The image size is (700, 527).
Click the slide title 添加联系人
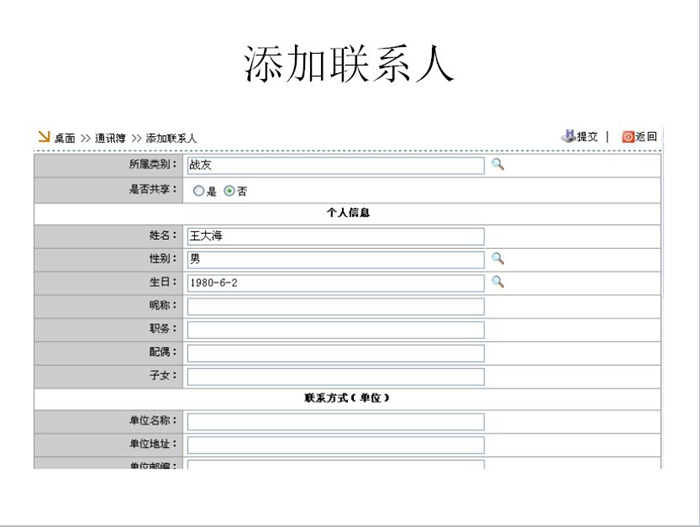(x=349, y=63)
